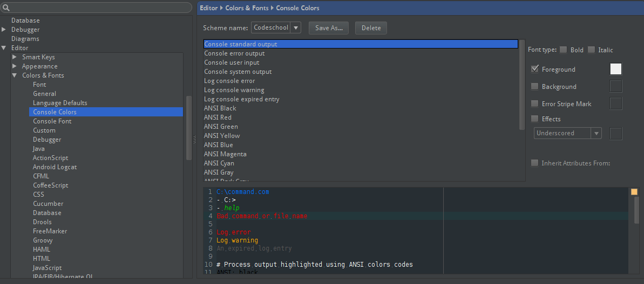Select Diagrams in the settings tree
Screen dimensions: 644x284
(25, 38)
